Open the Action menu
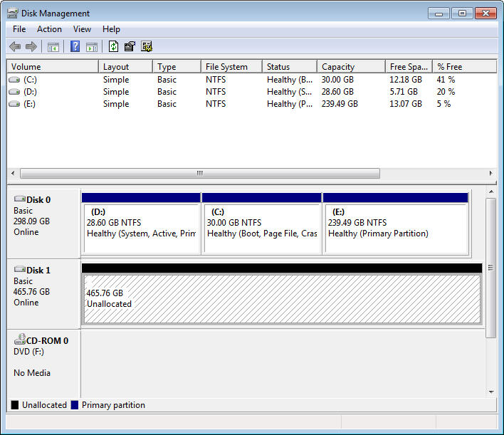 pyautogui.click(x=49, y=29)
